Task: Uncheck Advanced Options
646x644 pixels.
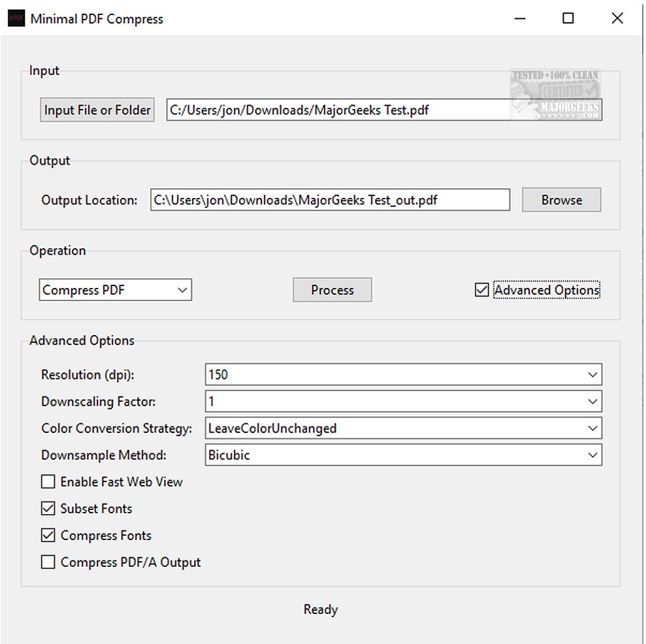Action: [x=482, y=289]
